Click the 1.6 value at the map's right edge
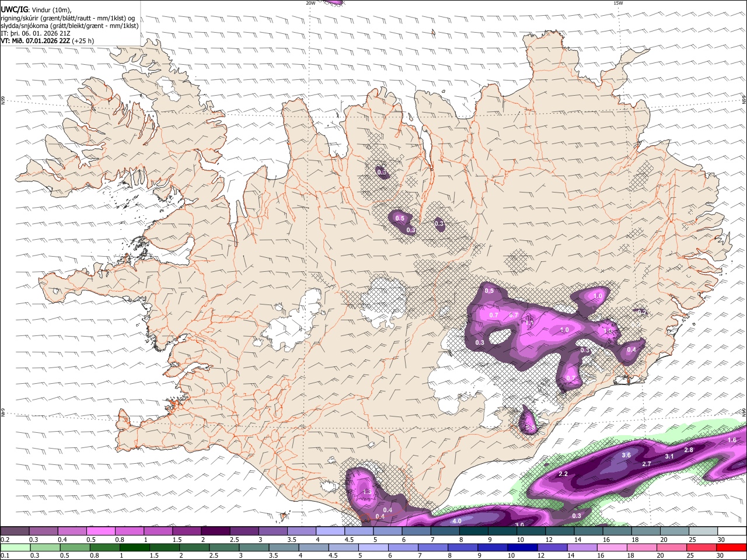747x560 pixels. coord(732,440)
